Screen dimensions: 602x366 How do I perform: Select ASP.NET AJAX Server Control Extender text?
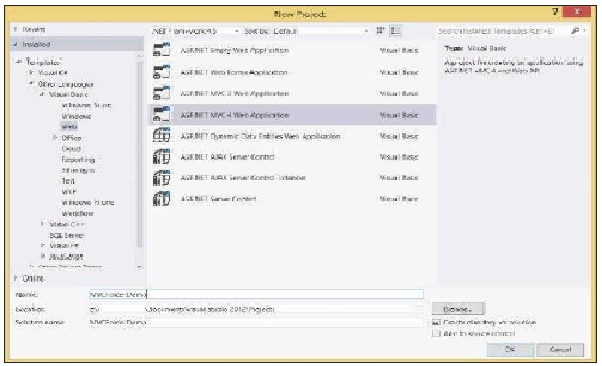[x=243, y=177]
